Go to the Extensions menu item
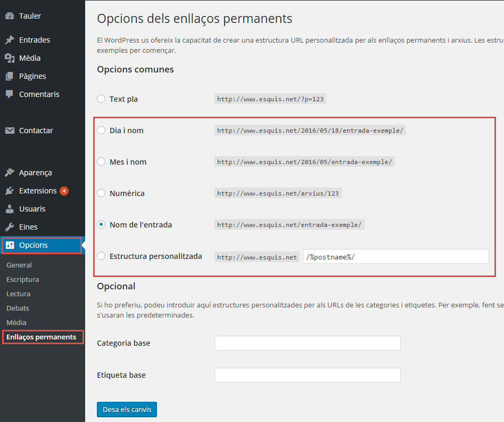This screenshot has width=504, height=422. (38, 191)
